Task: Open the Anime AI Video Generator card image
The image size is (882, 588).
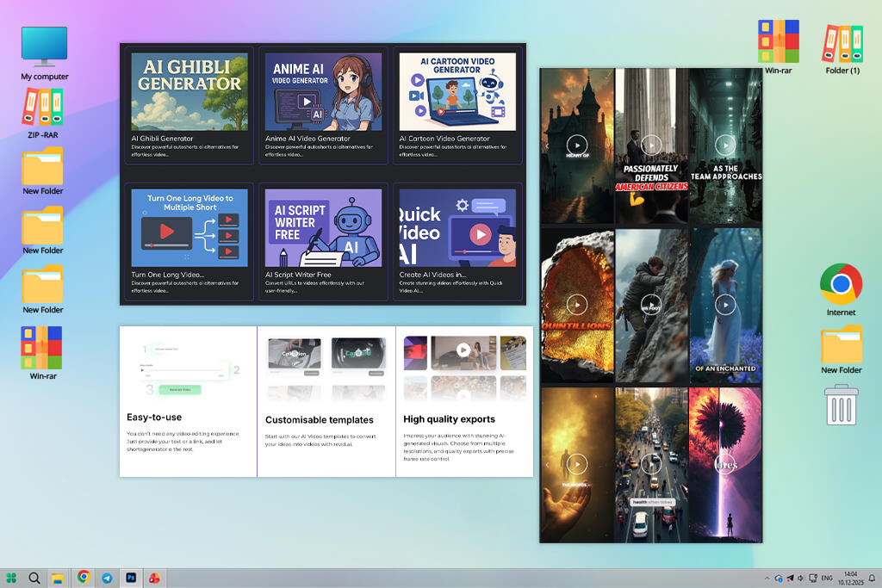Action: click(x=324, y=91)
